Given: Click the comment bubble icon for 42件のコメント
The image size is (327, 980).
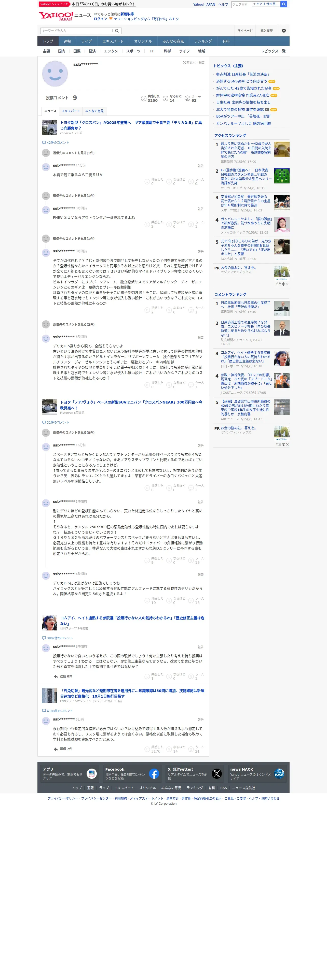Looking at the screenshot, I should click(x=44, y=143).
